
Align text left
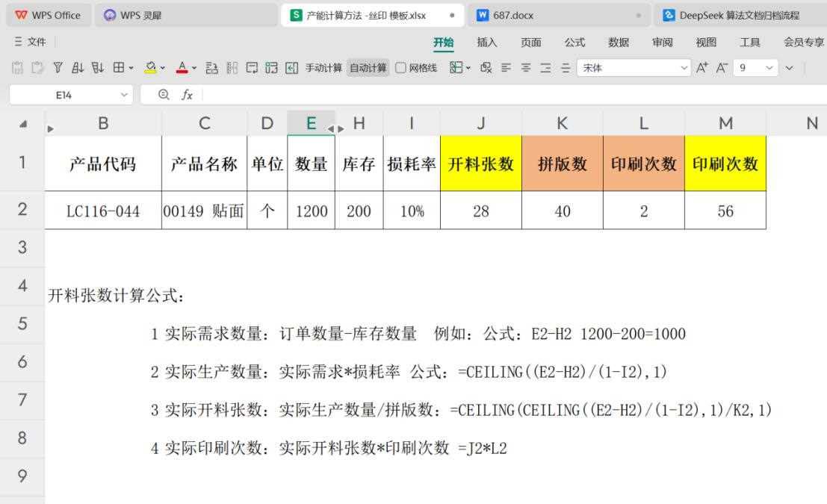tap(507, 67)
